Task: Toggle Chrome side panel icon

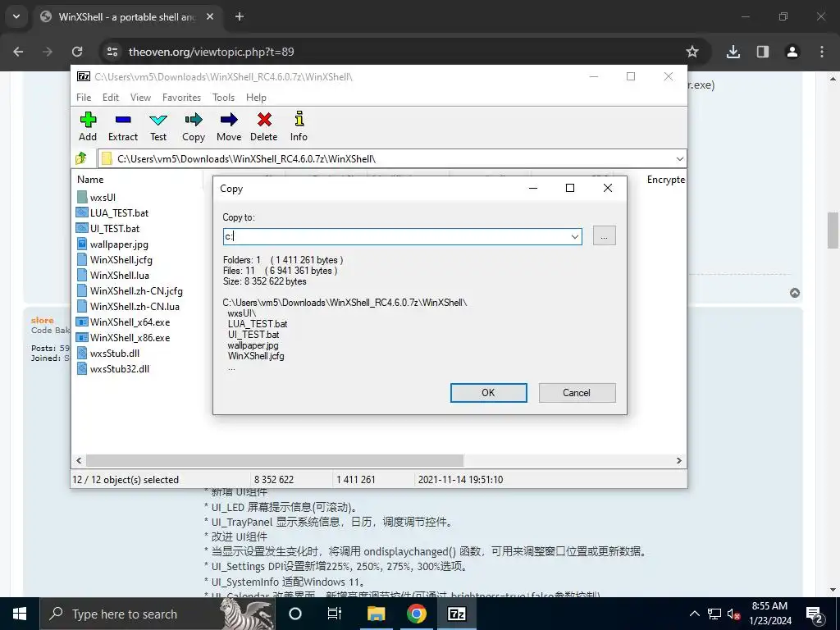Action: [x=762, y=52]
